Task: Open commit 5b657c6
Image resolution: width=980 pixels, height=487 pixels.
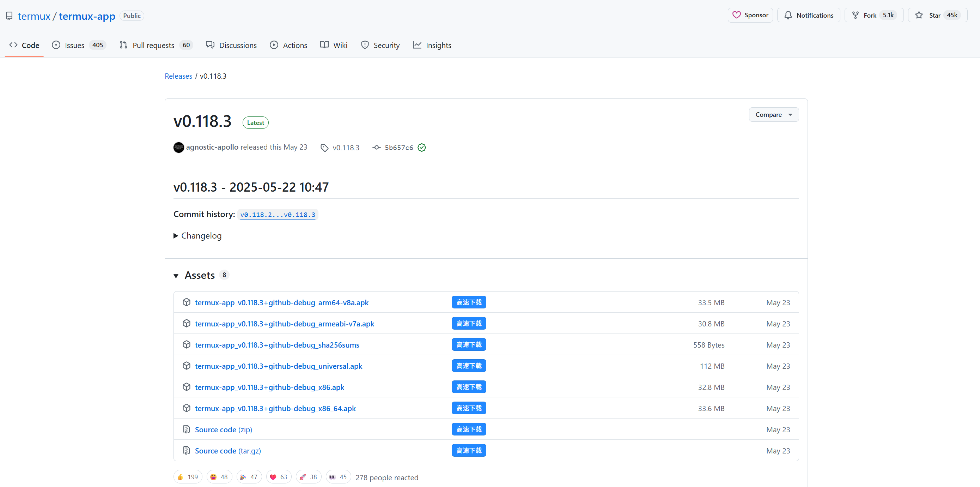Action: coord(398,148)
